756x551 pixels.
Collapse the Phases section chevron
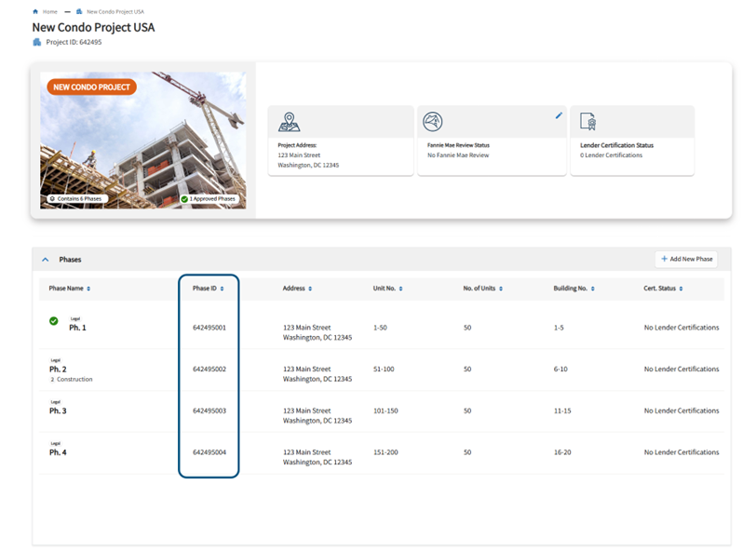tap(46, 260)
